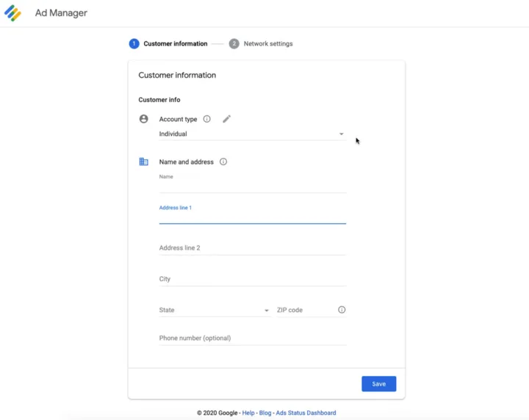529x420 pixels.
Task: Focus the City input field
Action: click(252, 279)
